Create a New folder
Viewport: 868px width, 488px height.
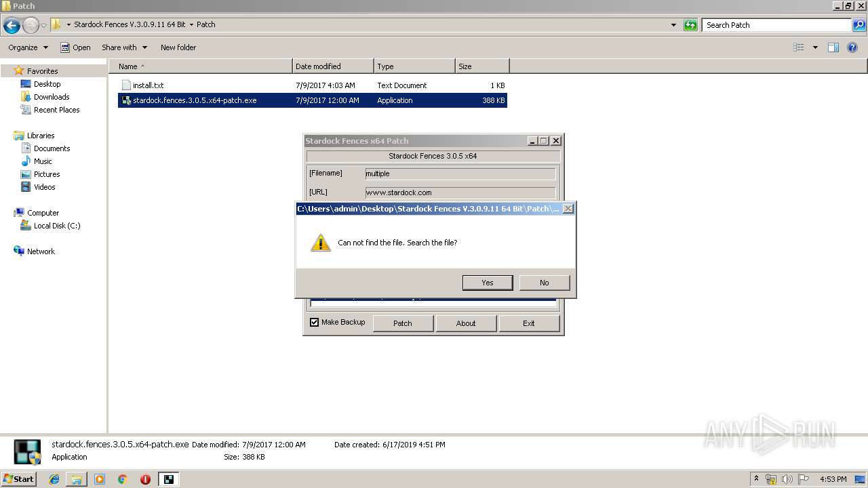click(178, 47)
